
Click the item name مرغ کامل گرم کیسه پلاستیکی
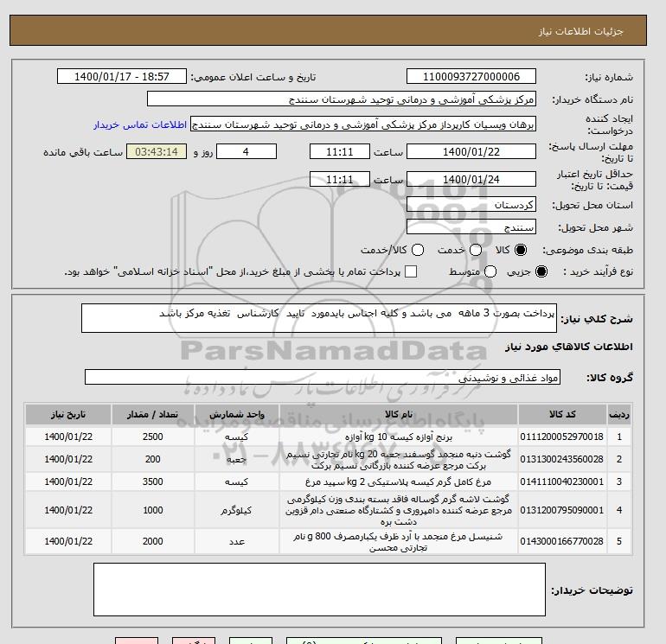pos(399,481)
